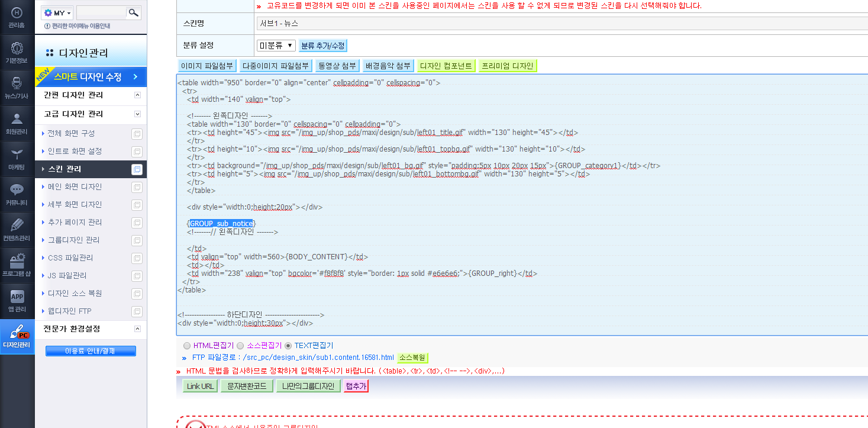Open 커뮤니티 speech bubble icon
Viewport: 868px width, 428px height.
pyautogui.click(x=17, y=190)
